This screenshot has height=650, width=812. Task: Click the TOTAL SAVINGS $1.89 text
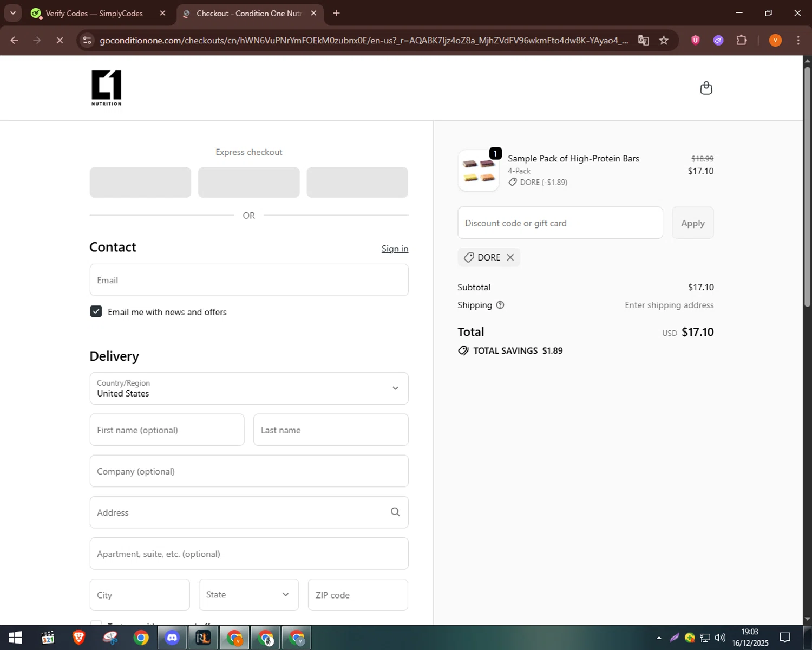point(518,350)
